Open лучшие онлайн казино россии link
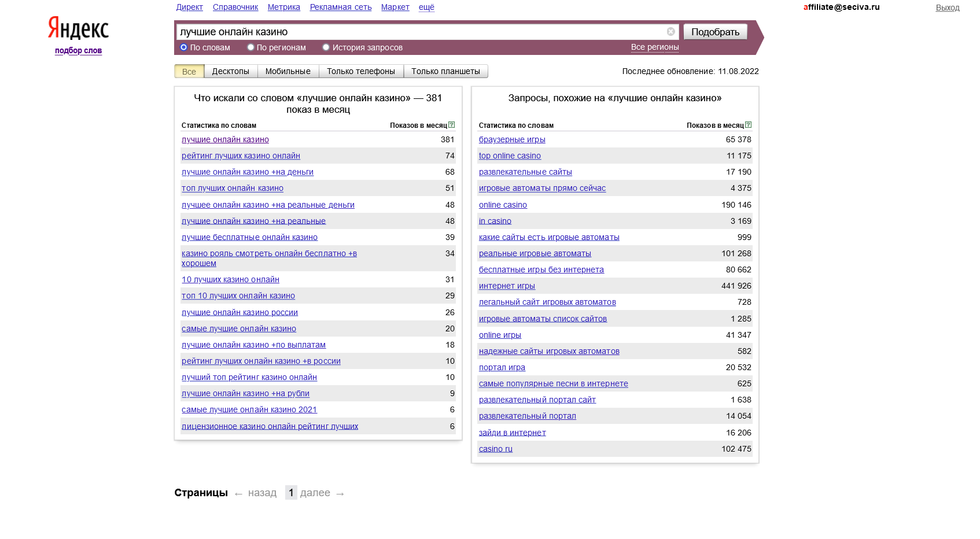The height and width of the screenshot is (539, 980). click(x=240, y=312)
